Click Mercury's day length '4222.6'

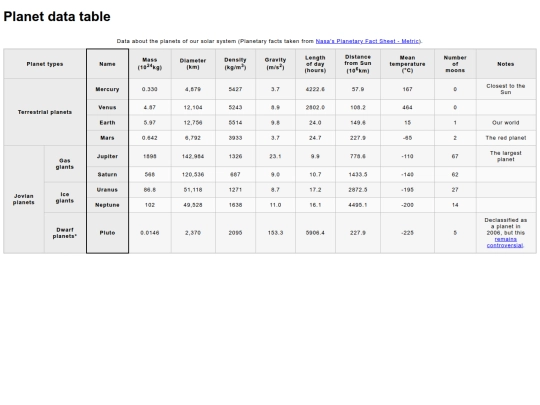[x=315, y=89]
